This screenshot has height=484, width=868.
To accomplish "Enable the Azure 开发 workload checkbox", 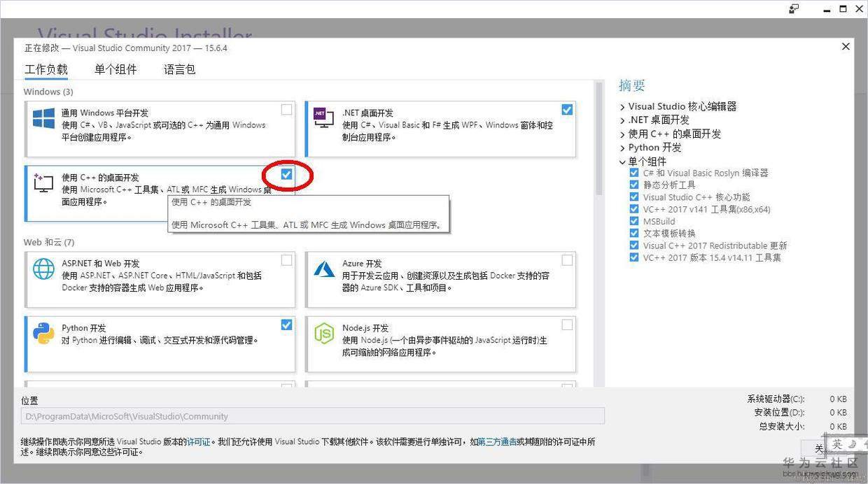I will click(x=567, y=260).
